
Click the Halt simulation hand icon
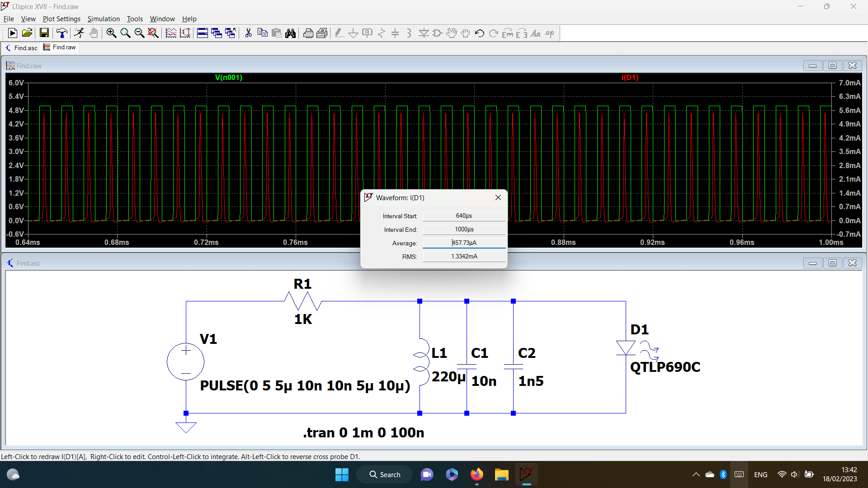93,33
